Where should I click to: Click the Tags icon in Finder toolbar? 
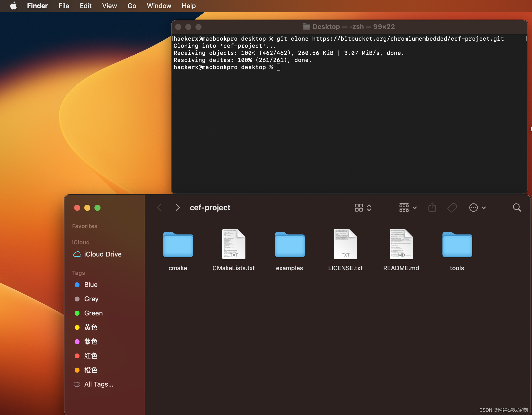452,208
